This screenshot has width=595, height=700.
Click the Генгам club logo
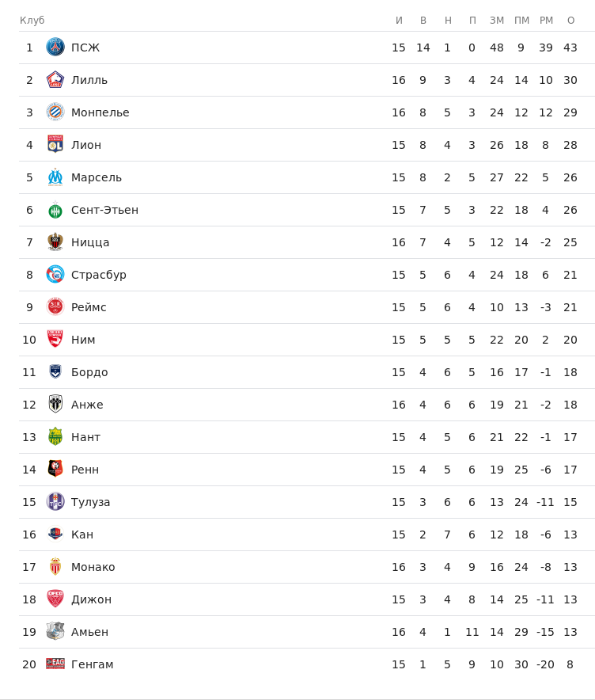click(55, 664)
